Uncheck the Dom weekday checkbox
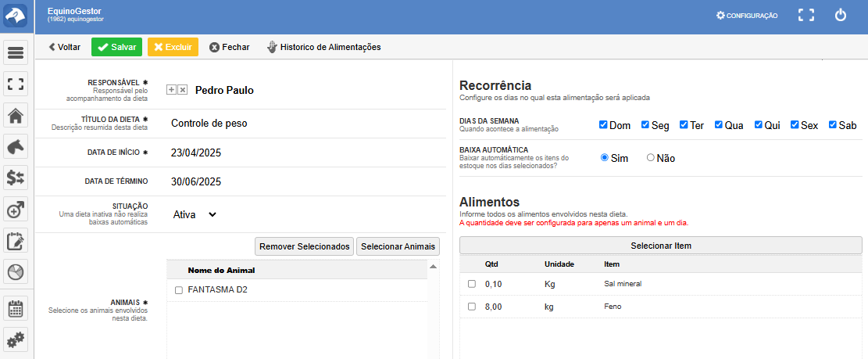The image size is (868, 359). 603,125
